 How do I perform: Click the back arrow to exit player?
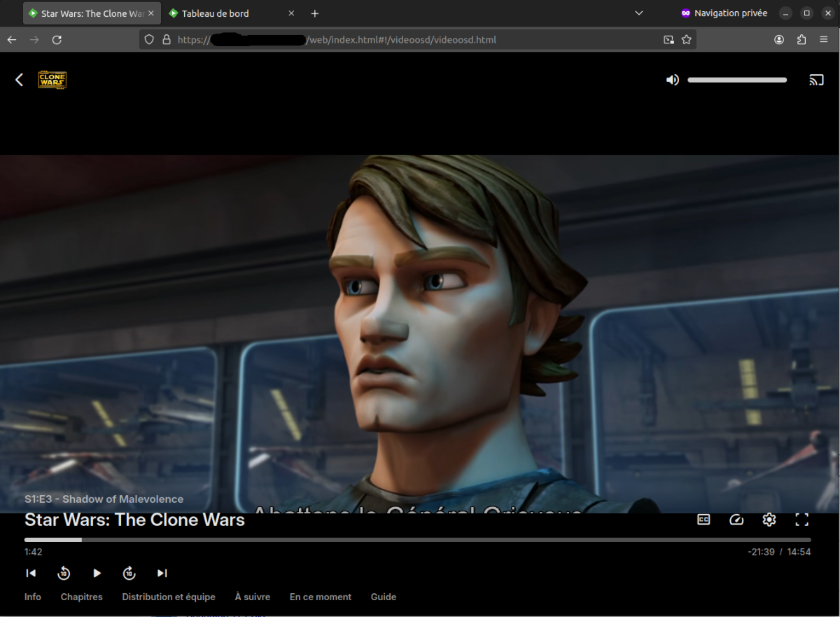pos(19,79)
